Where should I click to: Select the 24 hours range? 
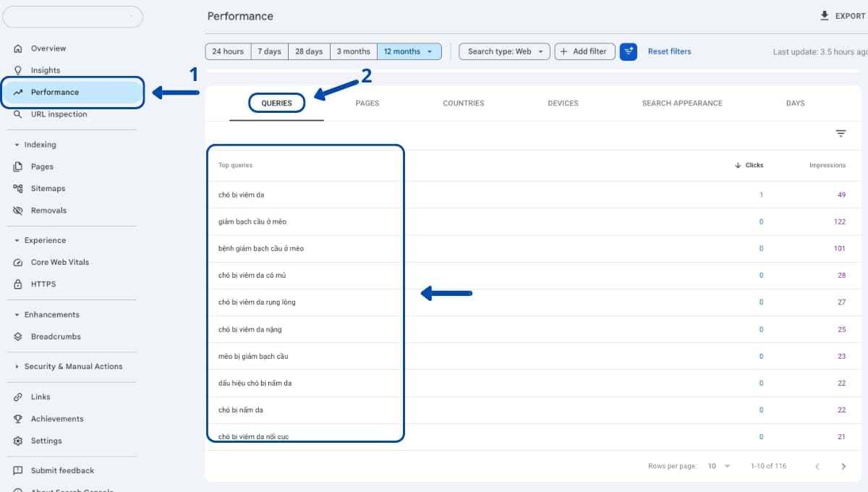(x=228, y=51)
